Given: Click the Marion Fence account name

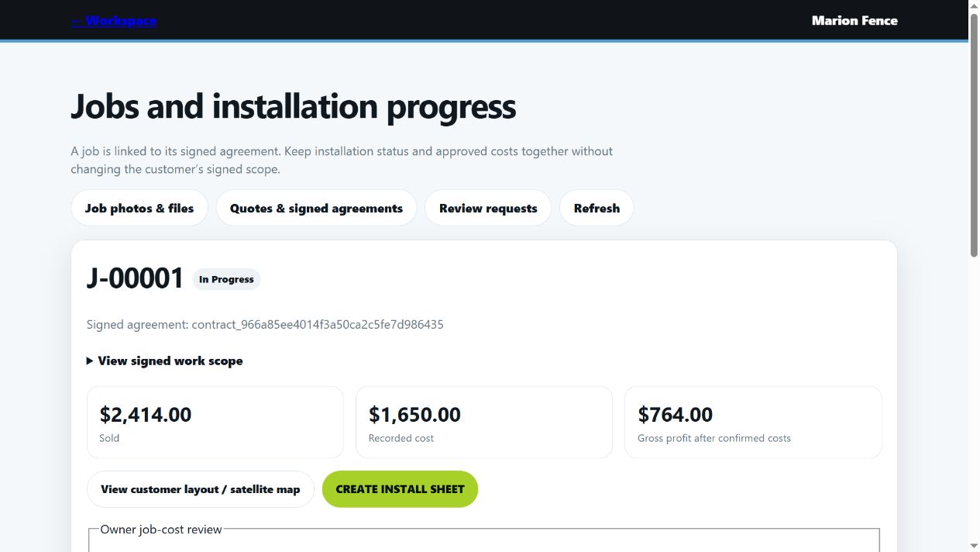Looking at the screenshot, I should pyautogui.click(x=854, y=21).
